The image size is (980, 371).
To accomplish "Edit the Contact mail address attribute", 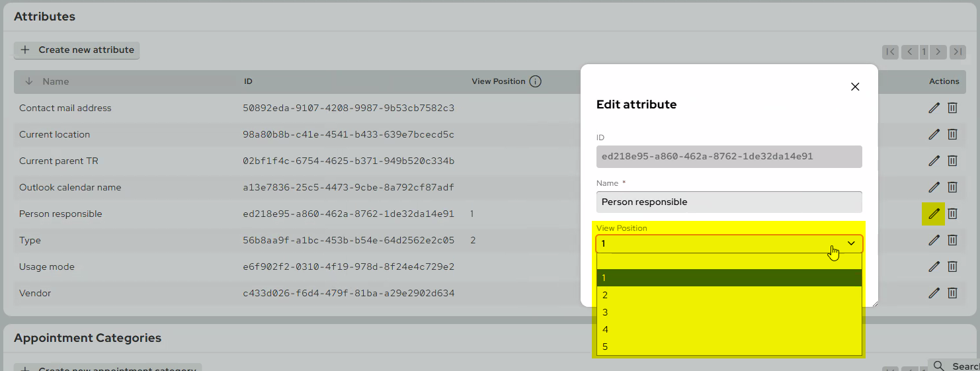I will click(934, 108).
